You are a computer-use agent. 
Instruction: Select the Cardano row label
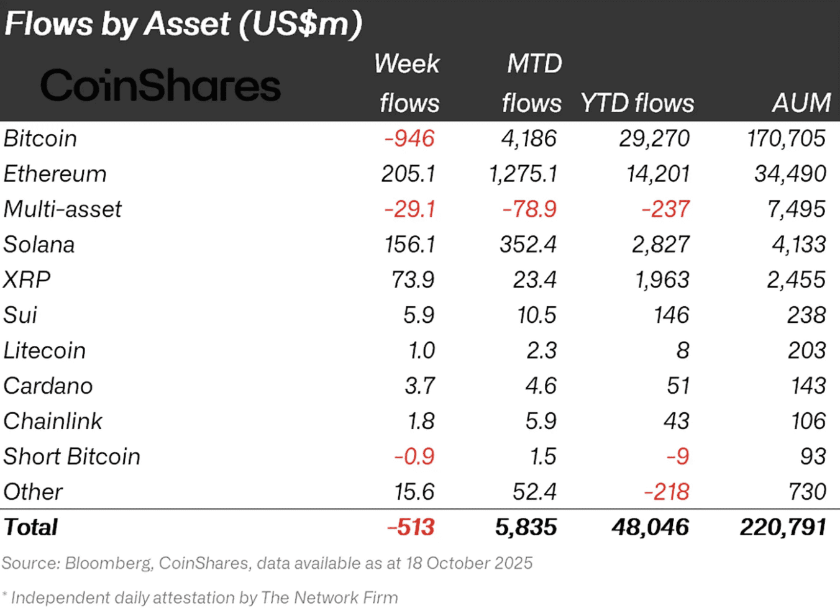point(48,386)
